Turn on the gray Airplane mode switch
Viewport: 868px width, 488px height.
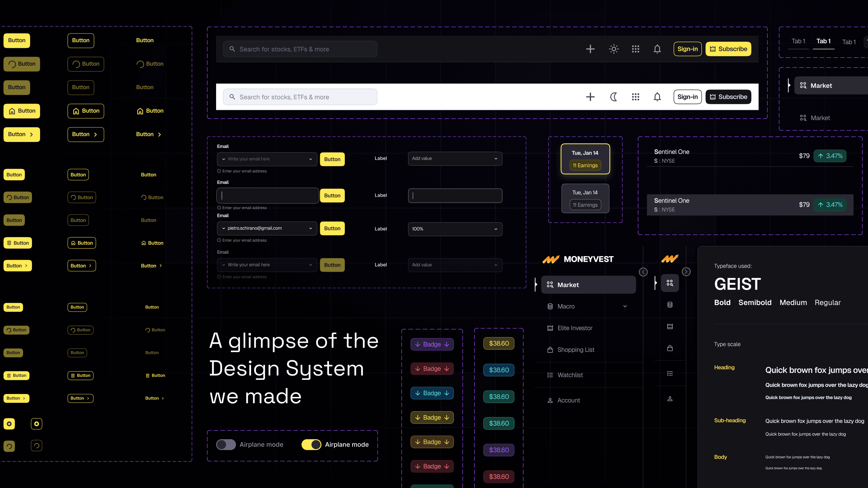point(226,445)
